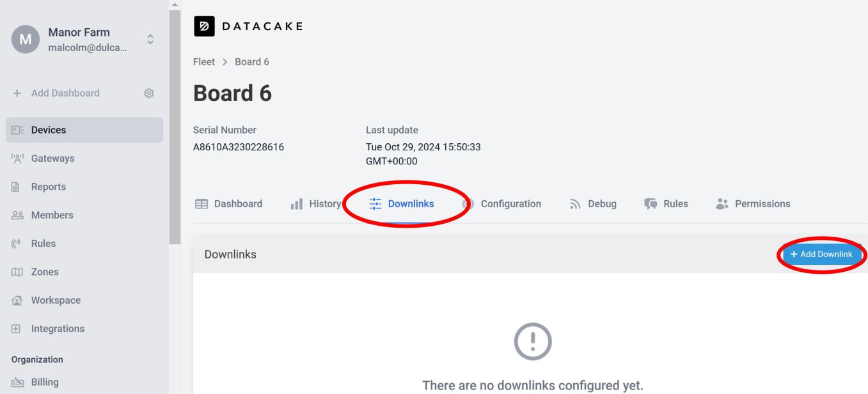Screen dimensions: 868x394
Task: Click the Billing icon in sidebar
Action: point(17,382)
